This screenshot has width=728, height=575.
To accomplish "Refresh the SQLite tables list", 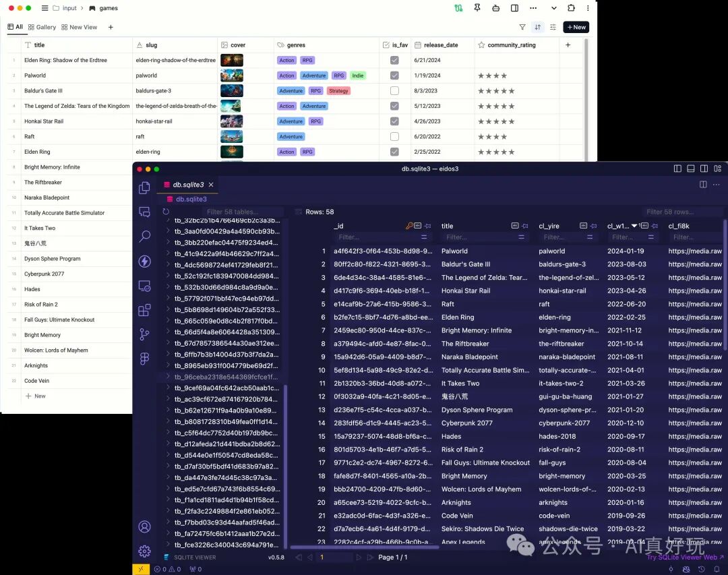I will click(166, 212).
